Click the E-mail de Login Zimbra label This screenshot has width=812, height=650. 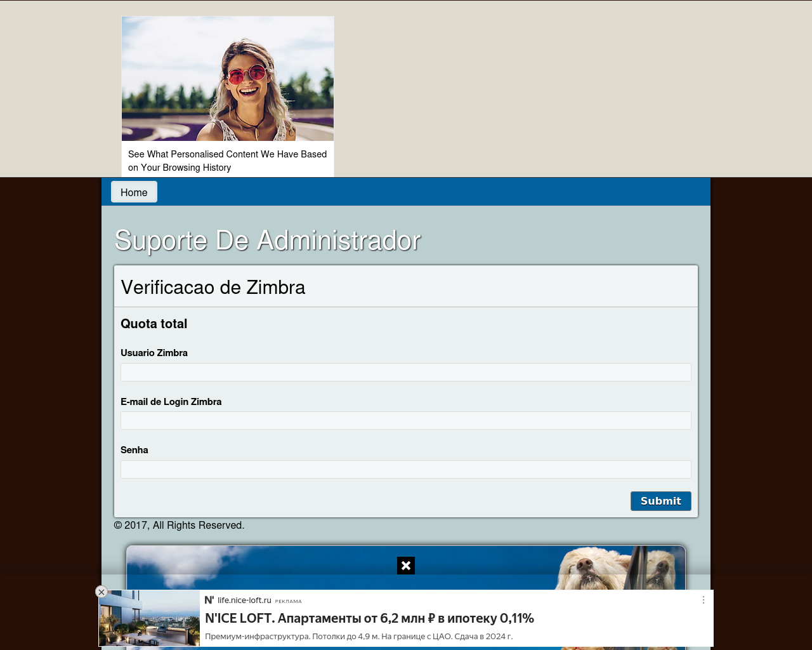click(171, 402)
